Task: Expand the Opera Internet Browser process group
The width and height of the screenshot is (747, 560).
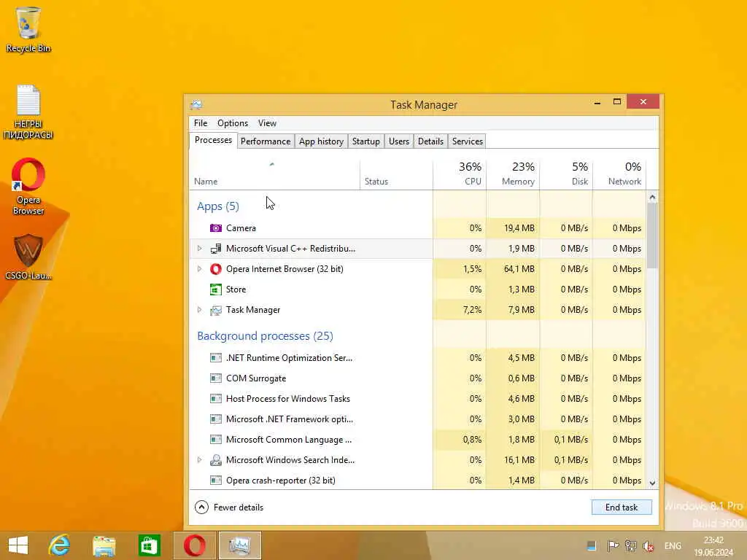Action: point(200,269)
